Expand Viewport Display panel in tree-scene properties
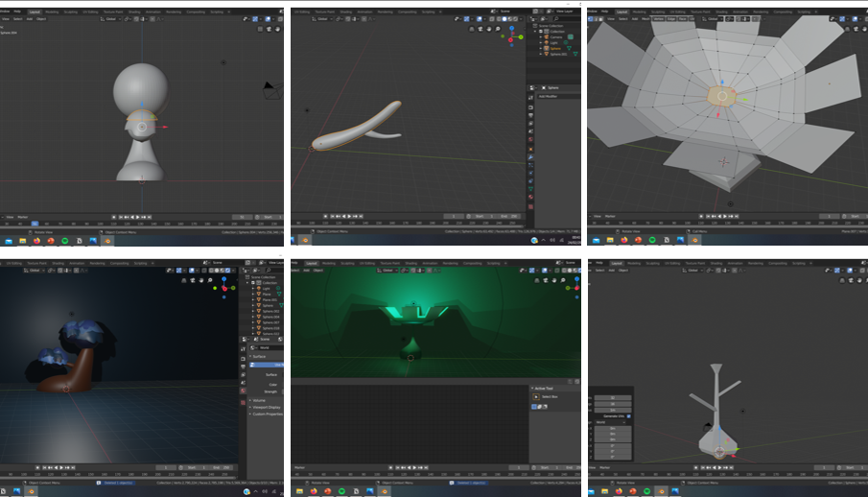Image resolution: width=868 pixels, height=497 pixels. tap(265, 407)
